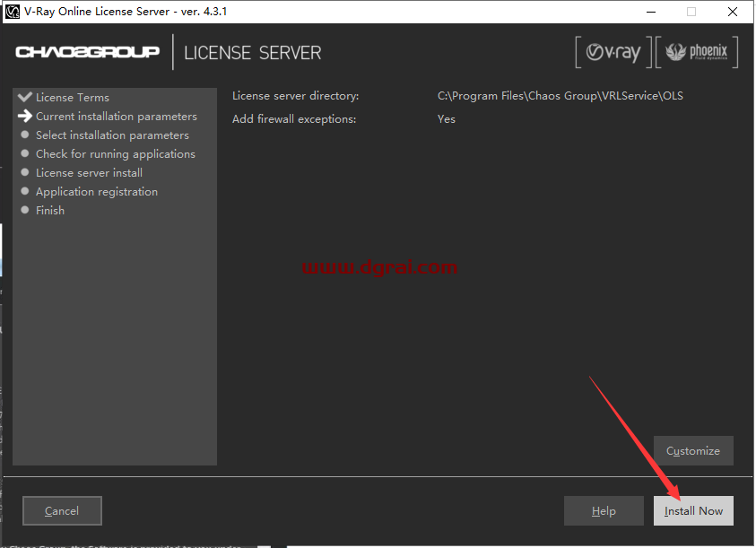Image resolution: width=756 pixels, height=548 pixels.
Task: Click the V-Ray logo in the header
Action: [613, 53]
